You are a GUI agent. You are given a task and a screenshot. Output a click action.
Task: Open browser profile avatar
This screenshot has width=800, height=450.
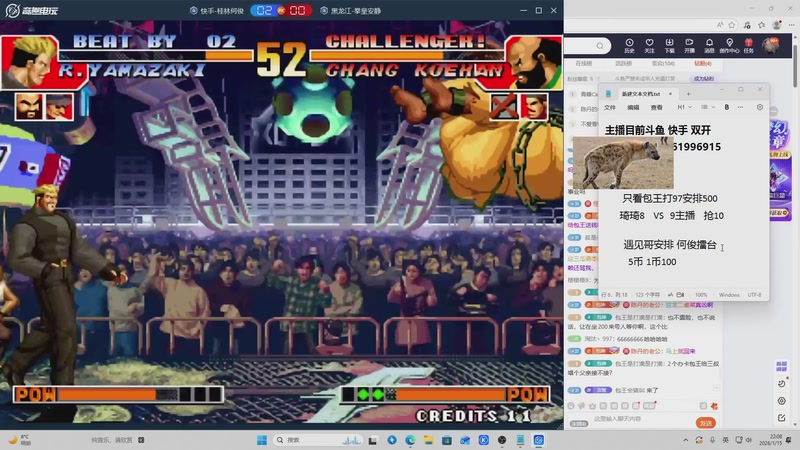[777, 24]
